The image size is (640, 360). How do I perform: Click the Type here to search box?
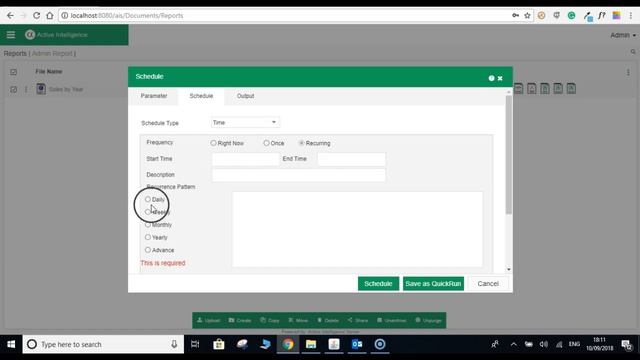(103, 344)
